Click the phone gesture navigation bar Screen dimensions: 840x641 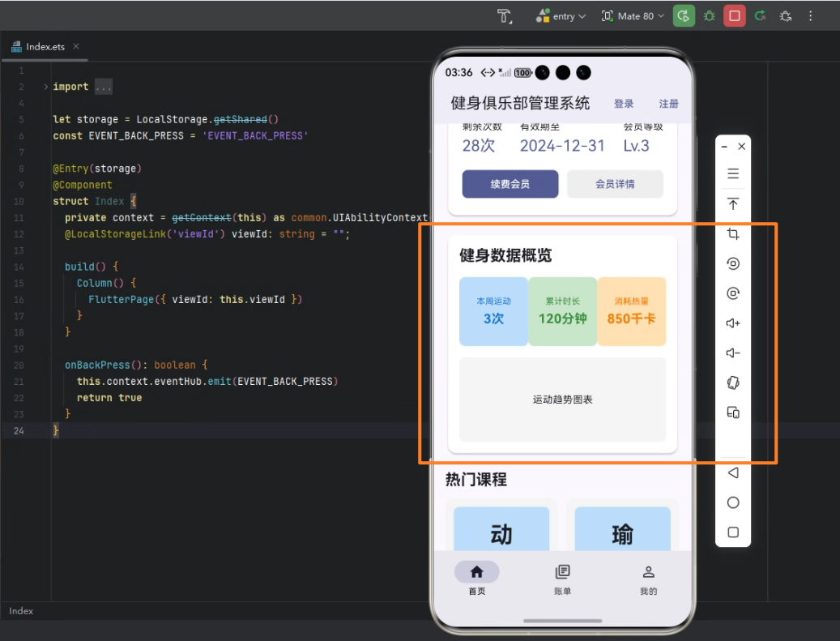coord(562,621)
